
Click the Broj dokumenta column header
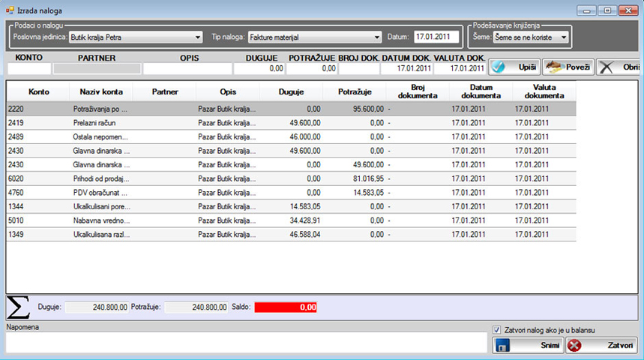418,91
